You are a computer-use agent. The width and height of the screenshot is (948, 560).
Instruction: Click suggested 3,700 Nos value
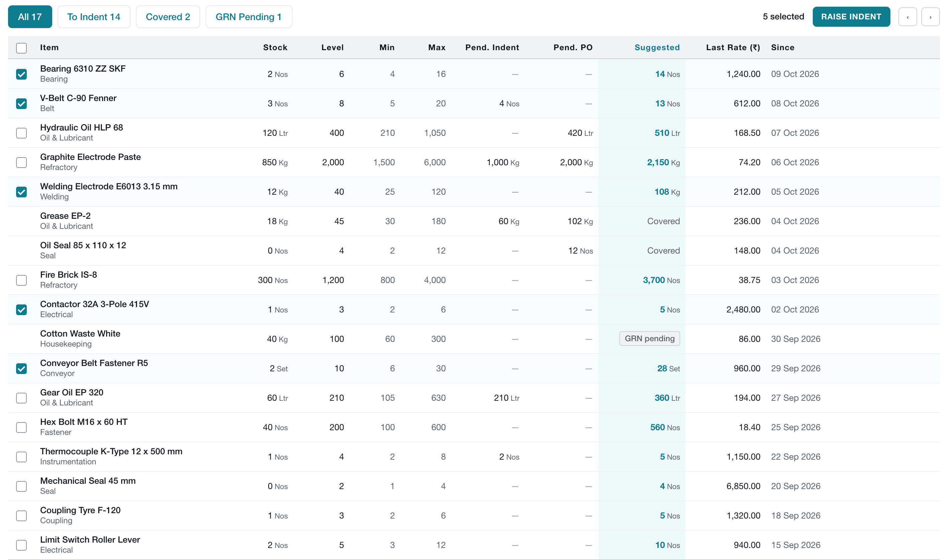[661, 280]
